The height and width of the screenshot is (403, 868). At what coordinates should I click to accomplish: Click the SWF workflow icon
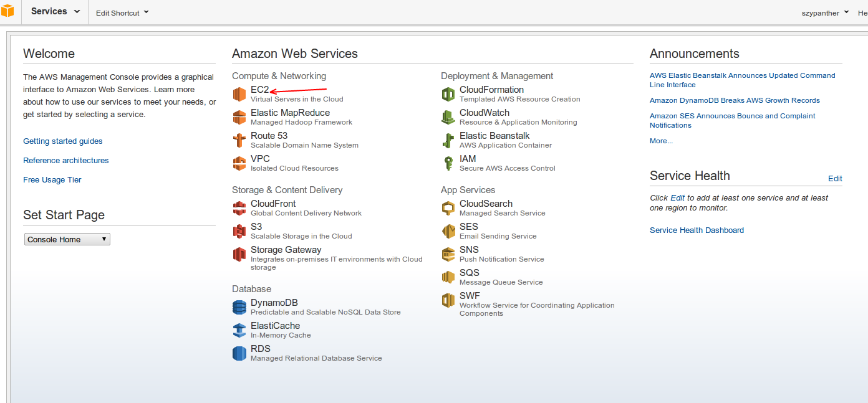click(x=448, y=300)
